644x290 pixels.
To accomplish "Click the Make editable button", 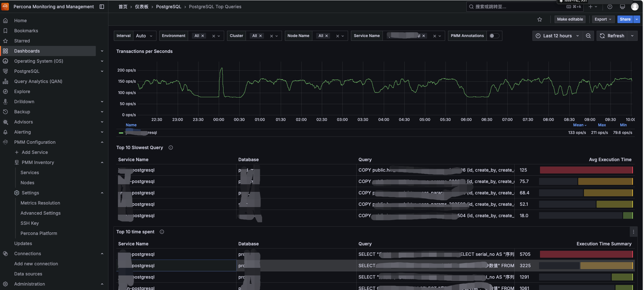I will (570, 19).
